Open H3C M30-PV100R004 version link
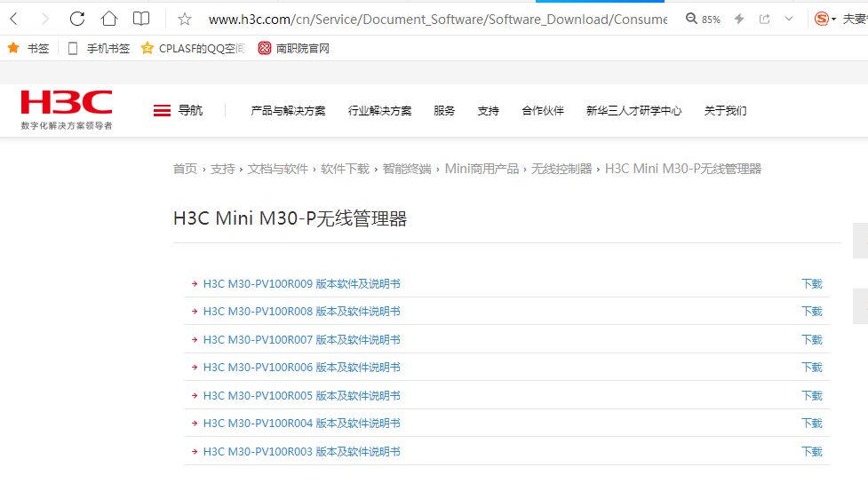This screenshot has width=868, height=499. (302, 424)
